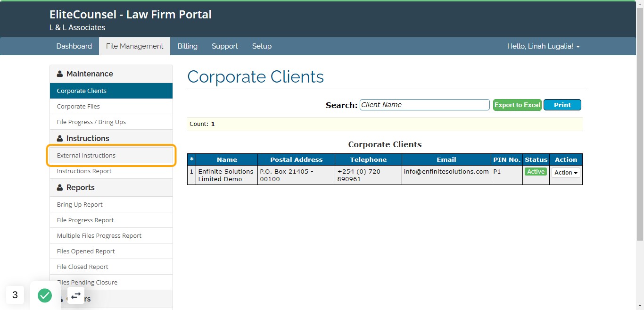644x310 pixels.
Task: Click the Postal Address column header
Action: (x=297, y=159)
